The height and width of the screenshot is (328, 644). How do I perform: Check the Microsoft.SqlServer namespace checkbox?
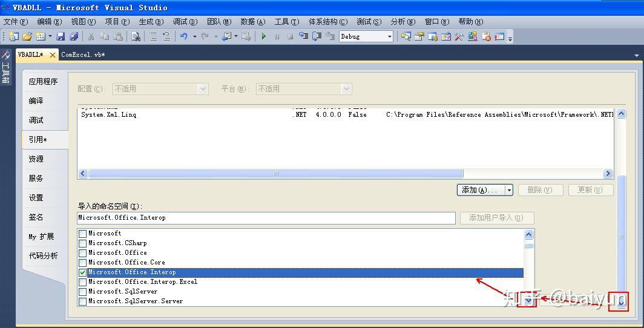tap(82, 292)
